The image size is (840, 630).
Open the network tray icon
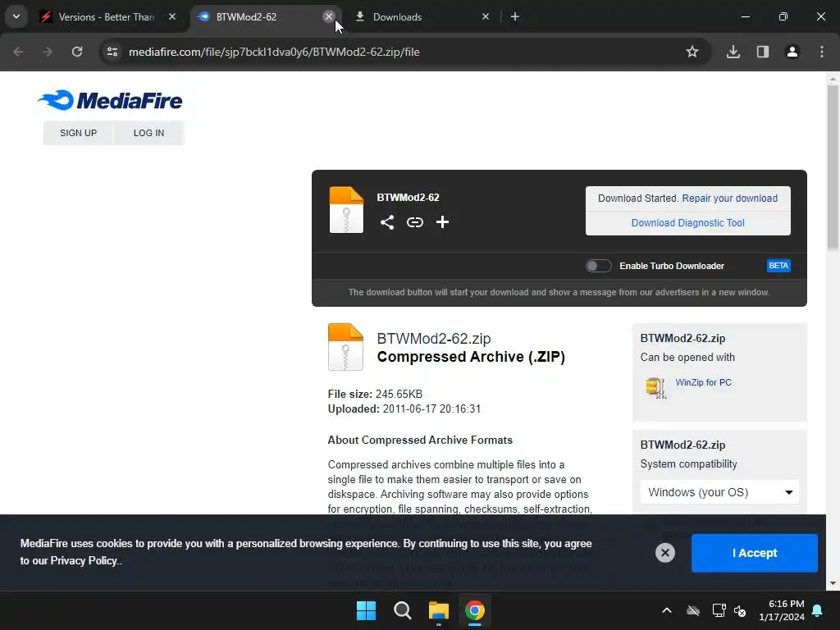point(719,610)
